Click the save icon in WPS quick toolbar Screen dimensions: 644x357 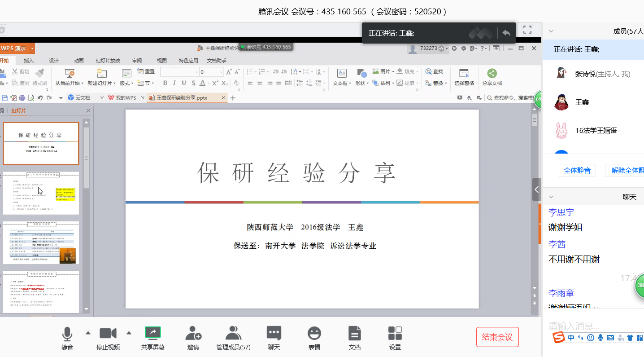4,97
